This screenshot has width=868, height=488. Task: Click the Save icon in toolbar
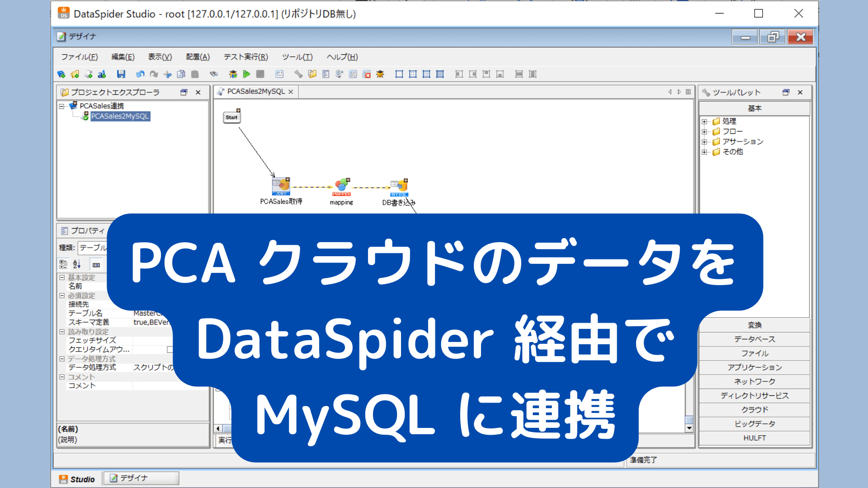[121, 74]
